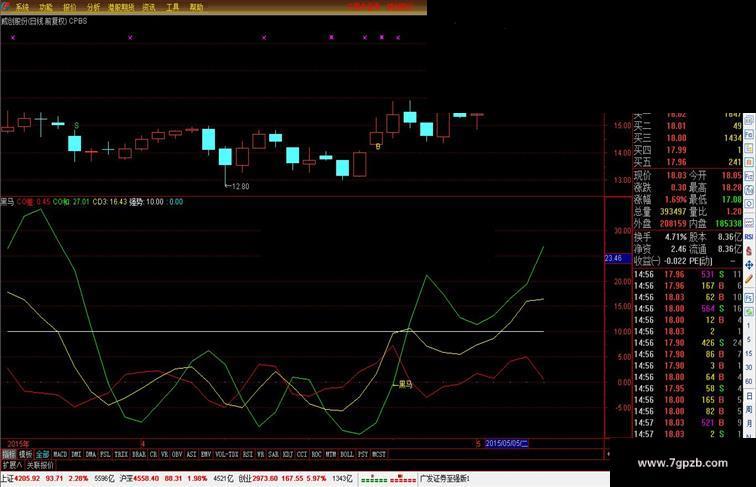Switch indicator to KDJ
Screen dimensions: 756x487
pyautogui.click(x=287, y=454)
